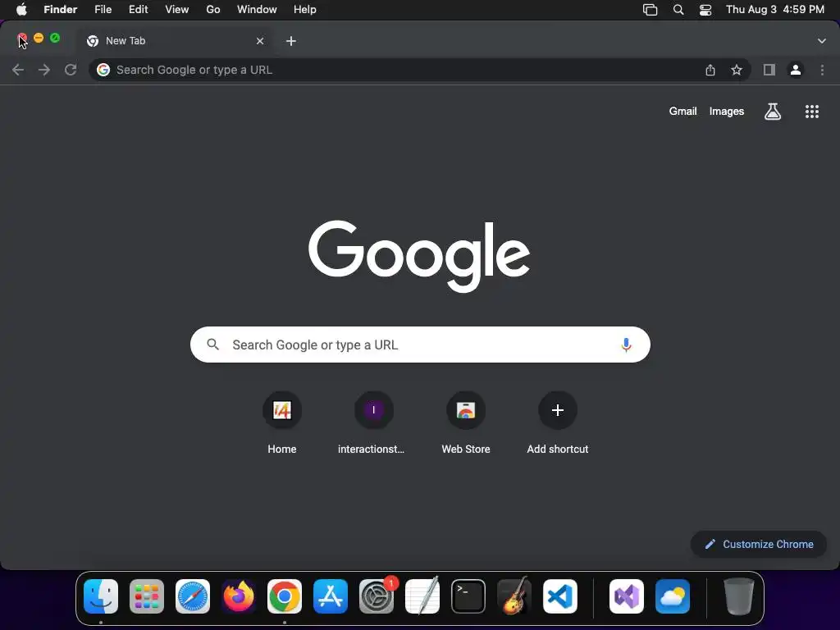Share this page via share icon

click(710, 70)
